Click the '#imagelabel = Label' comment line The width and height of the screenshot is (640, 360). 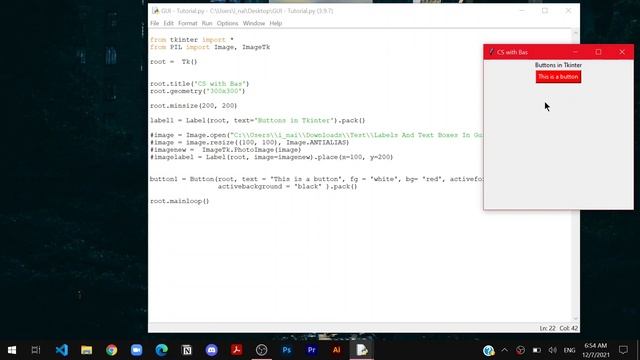271,157
